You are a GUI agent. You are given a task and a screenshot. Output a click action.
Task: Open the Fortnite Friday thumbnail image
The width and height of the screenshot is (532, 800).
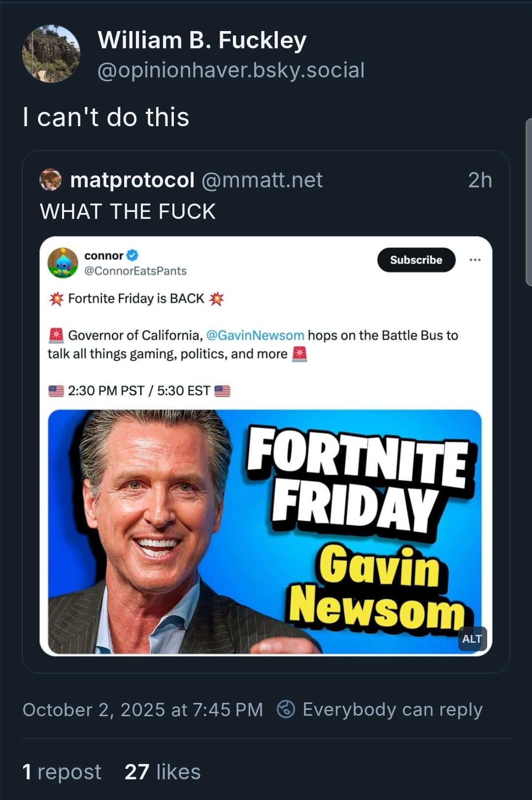[265, 531]
